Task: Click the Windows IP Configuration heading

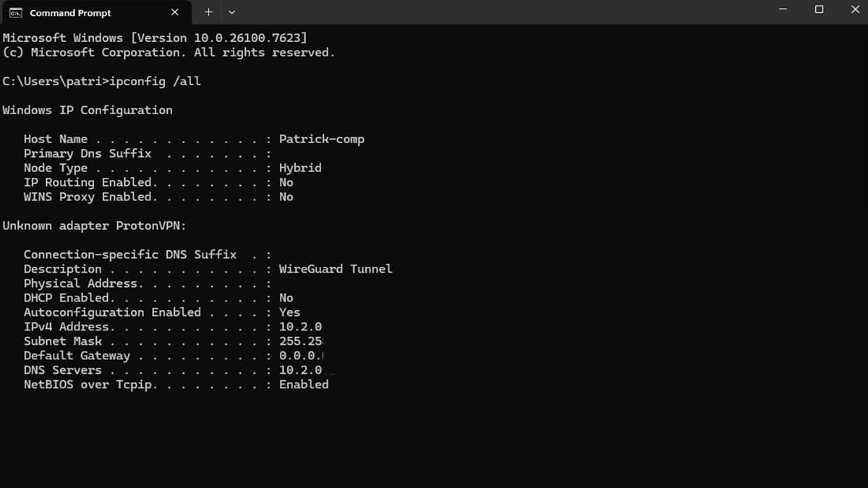Action: pos(88,110)
